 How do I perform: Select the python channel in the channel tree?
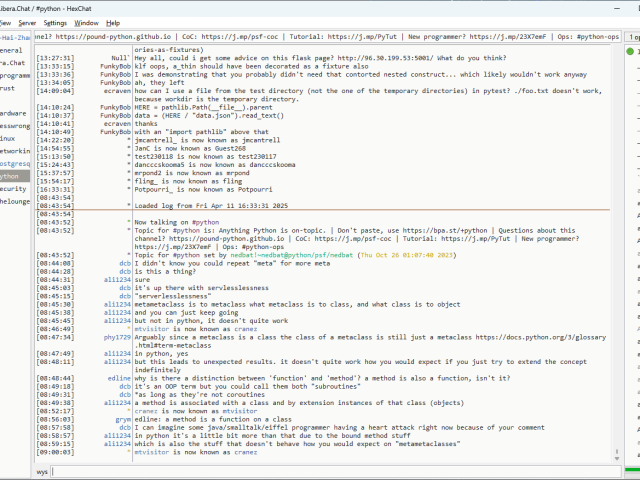12,175
